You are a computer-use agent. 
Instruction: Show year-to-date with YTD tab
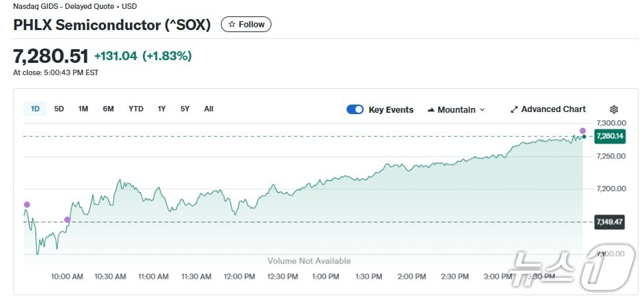point(136,109)
